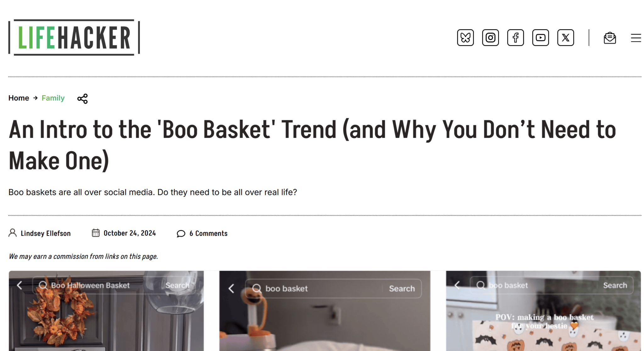This screenshot has height=351, width=644.
Task: Click the share icon beside the breadcrumb
Action: 82,99
